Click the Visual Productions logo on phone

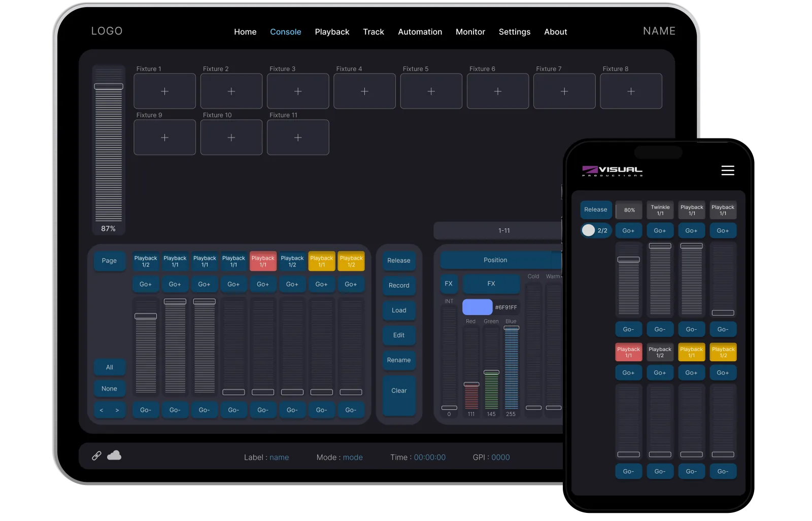tap(612, 171)
